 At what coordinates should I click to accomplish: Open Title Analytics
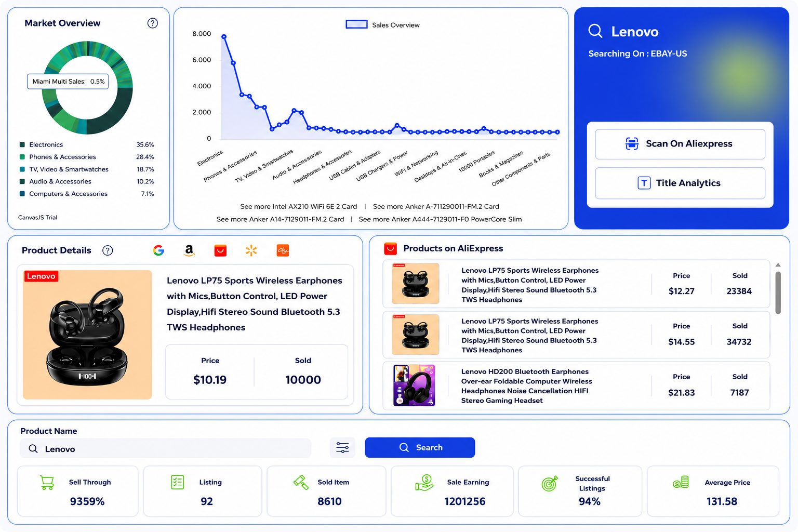(680, 183)
